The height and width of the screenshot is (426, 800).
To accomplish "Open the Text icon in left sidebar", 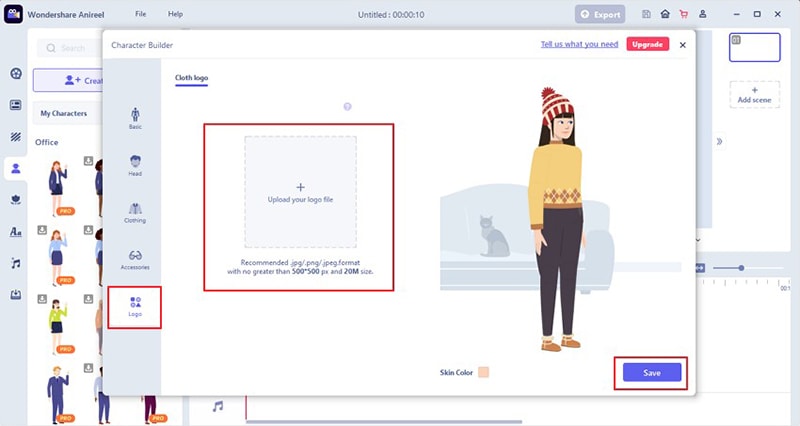I will click(16, 232).
